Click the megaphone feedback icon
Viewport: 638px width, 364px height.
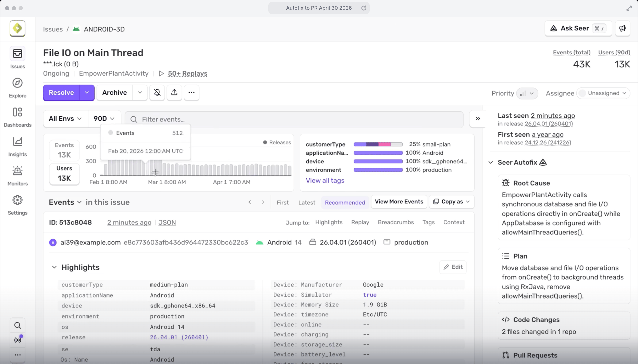click(x=623, y=28)
